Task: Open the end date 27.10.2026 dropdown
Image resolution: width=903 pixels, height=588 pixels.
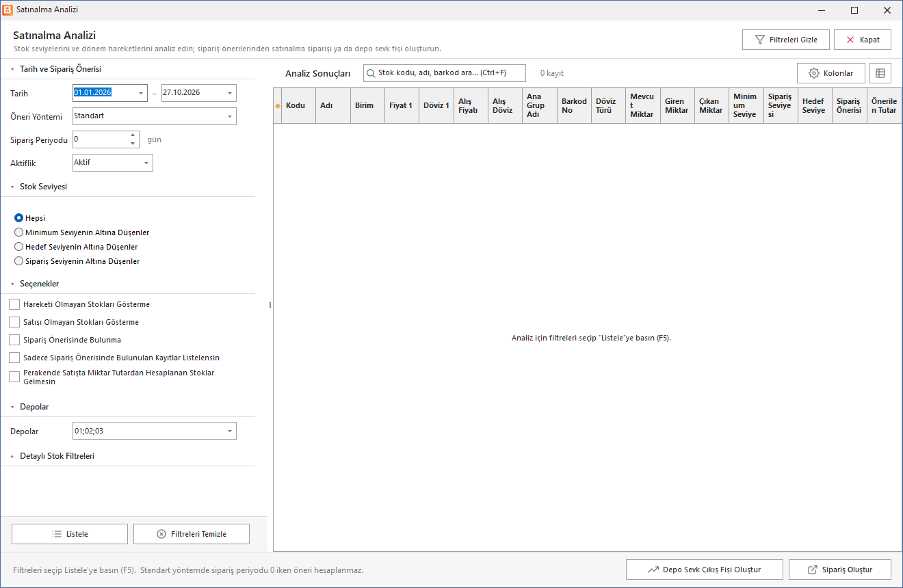Action: (230, 93)
